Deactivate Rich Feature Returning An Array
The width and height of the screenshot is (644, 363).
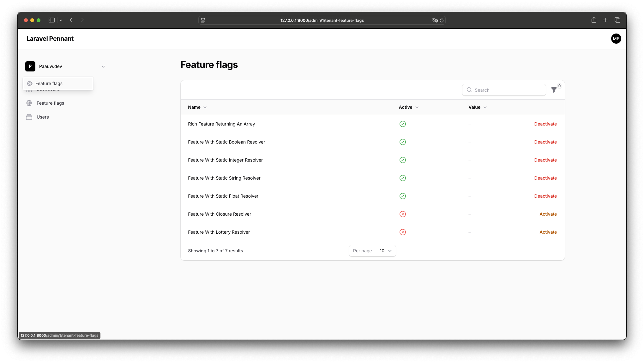[x=545, y=124]
